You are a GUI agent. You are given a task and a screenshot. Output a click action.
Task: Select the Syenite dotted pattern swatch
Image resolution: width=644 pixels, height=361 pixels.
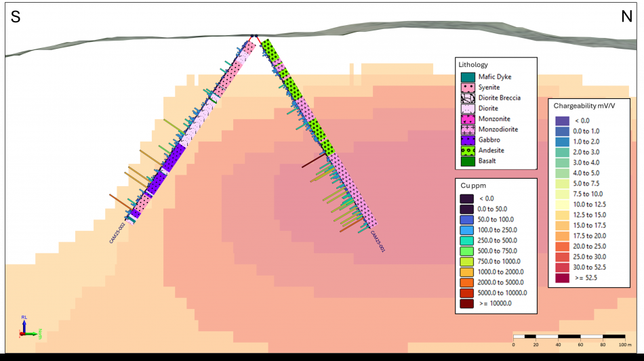point(466,87)
